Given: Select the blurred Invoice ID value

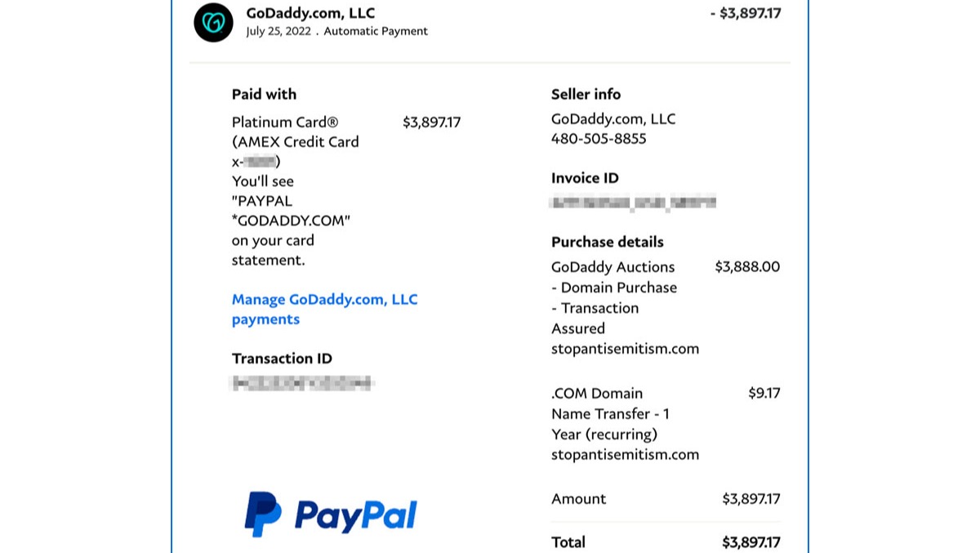Looking at the screenshot, I should click(634, 202).
